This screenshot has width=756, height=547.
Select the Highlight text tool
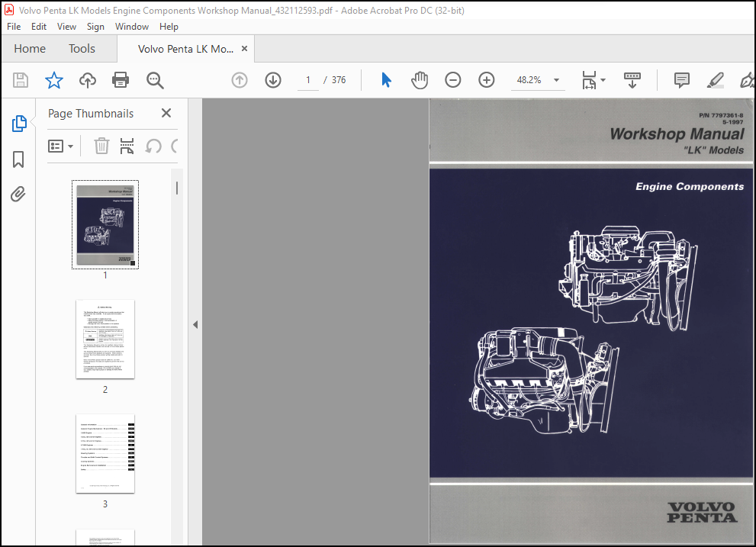715,80
